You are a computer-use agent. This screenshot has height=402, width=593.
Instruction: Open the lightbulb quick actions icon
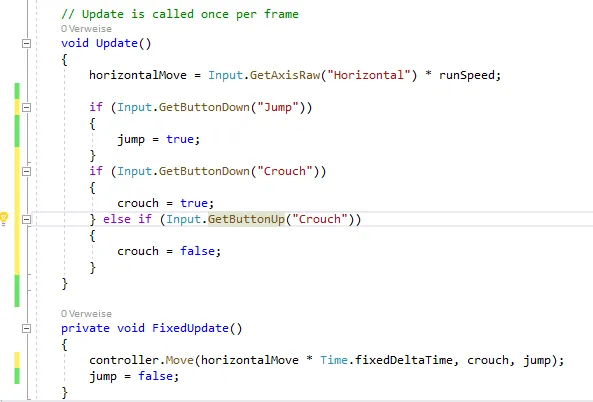coord(4,219)
